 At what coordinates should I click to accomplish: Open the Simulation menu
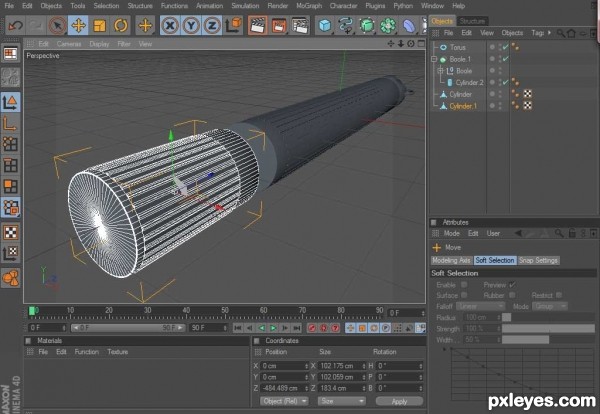[245, 6]
